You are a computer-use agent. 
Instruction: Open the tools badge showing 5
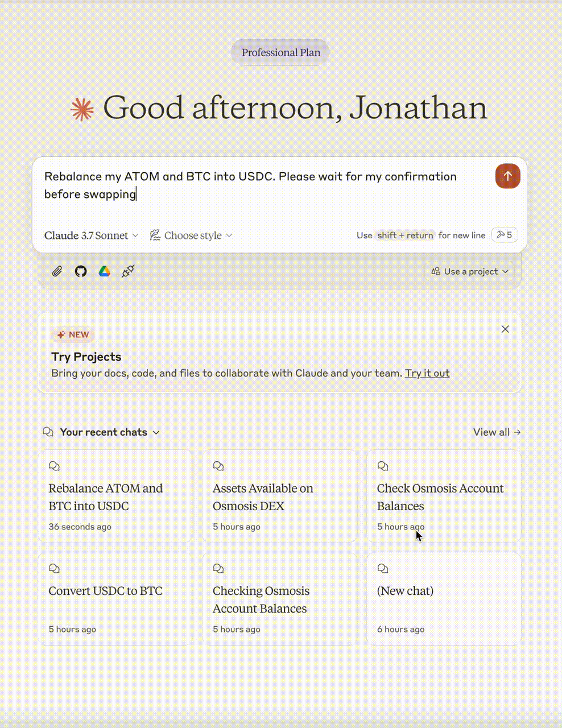pos(505,235)
